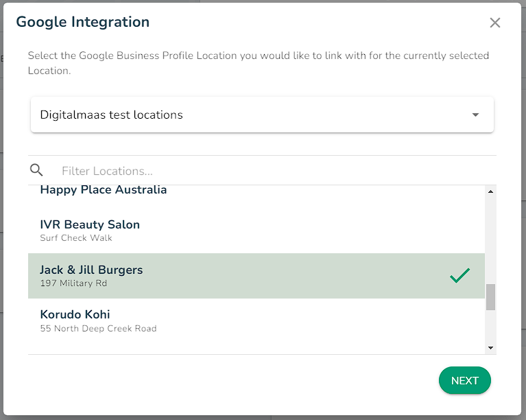The width and height of the screenshot is (526, 420).
Task: Click the green checkmark on Jack & Jill Burgers
Action: coord(459,276)
